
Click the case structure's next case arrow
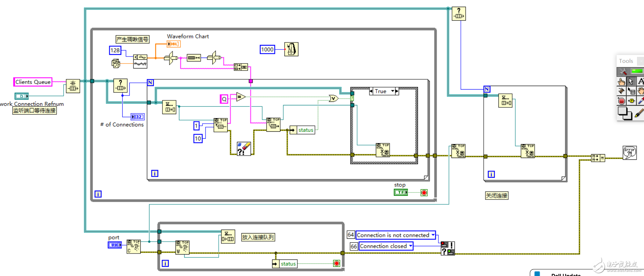[397, 91]
